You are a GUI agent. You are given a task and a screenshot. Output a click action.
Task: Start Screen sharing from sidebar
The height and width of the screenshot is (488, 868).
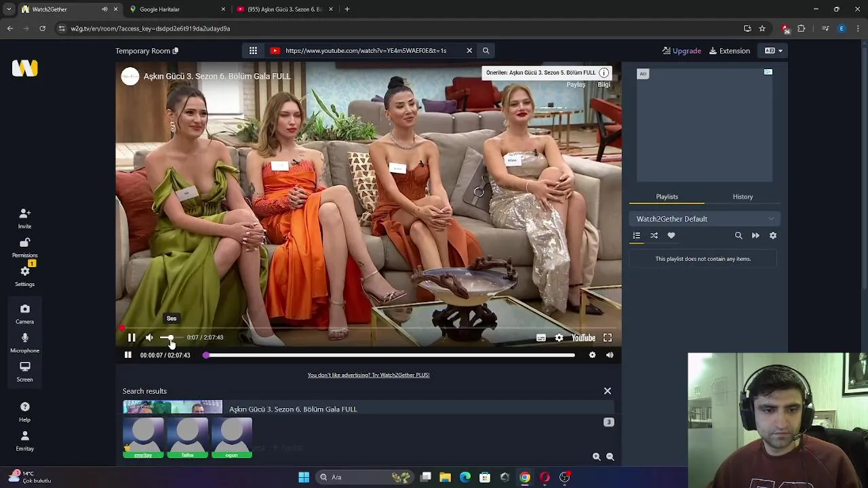[x=24, y=372]
